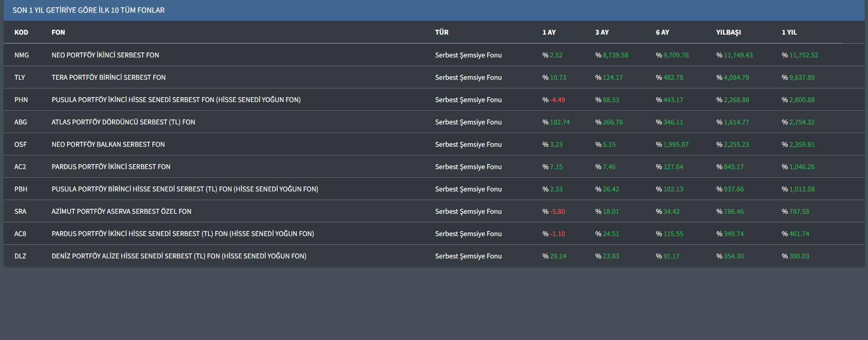Click the PHN fund code
The height and width of the screenshot is (340, 868).
point(21,100)
